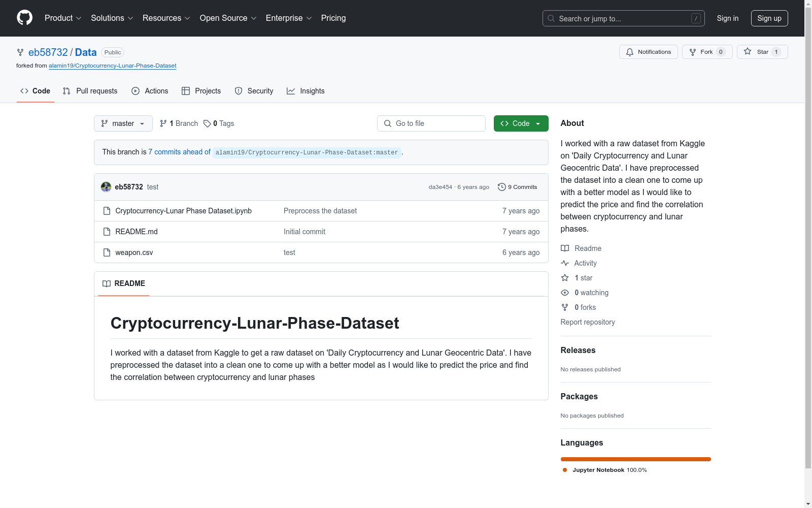
Task: Click the slash shortcut key icon
Action: click(x=696, y=18)
